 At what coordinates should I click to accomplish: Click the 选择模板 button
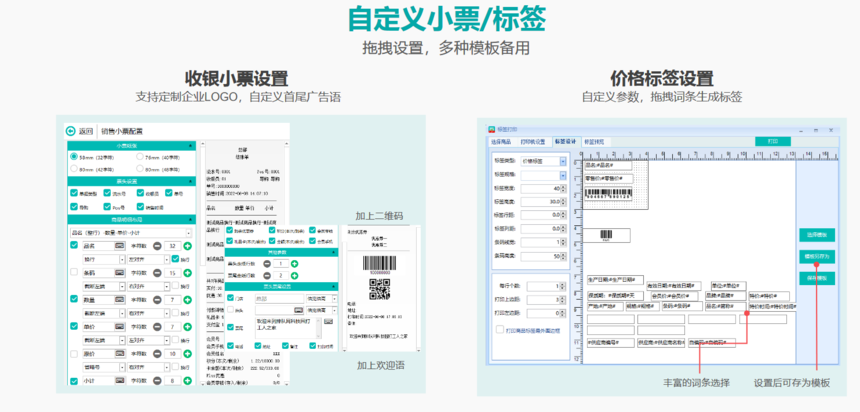coord(817,235)
